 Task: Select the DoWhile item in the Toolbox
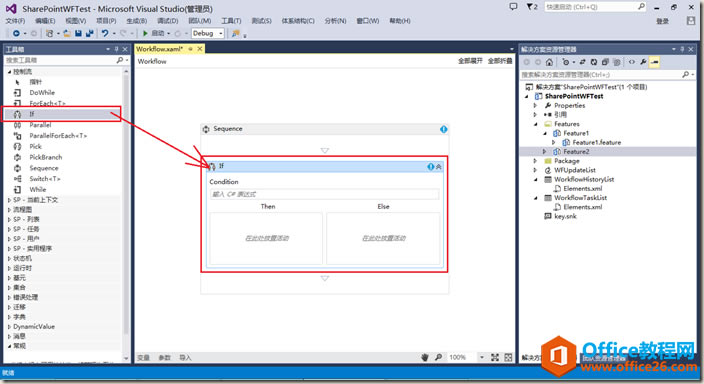(42, 93)
